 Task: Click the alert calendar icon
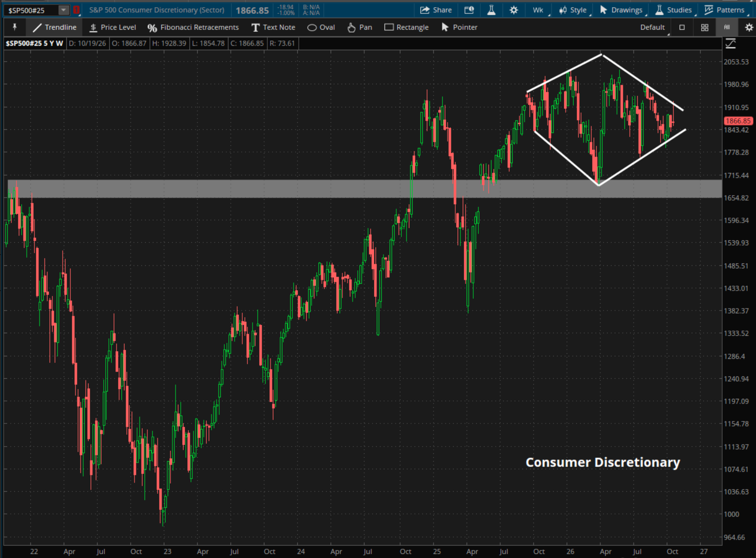(x=469, y=10)
